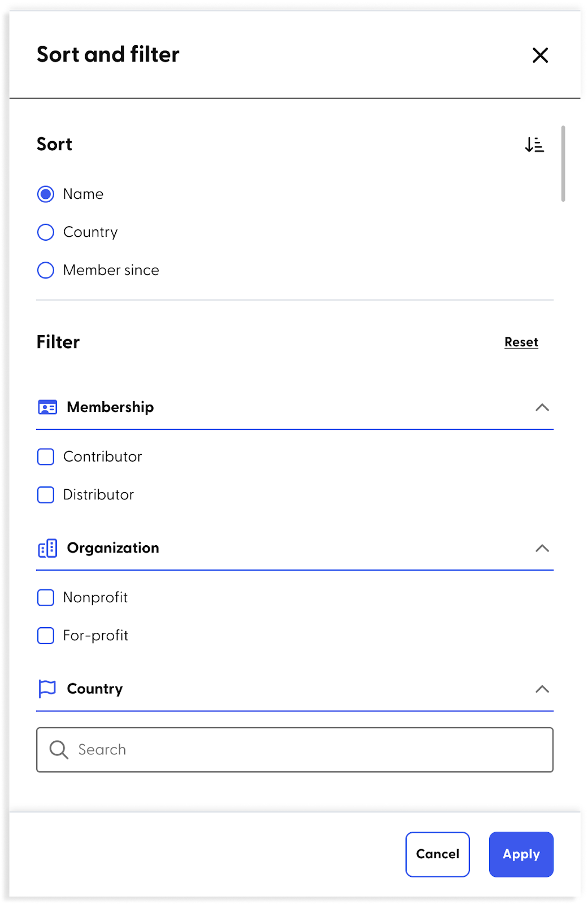Select the Name sort radio button
The height and width of the screenshot is (904, 588).
tap(46, 194)
